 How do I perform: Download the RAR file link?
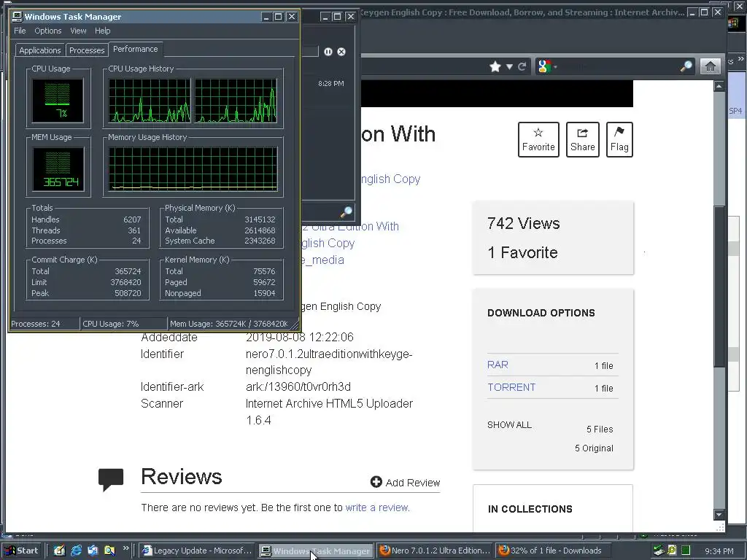tap(498, 365)
